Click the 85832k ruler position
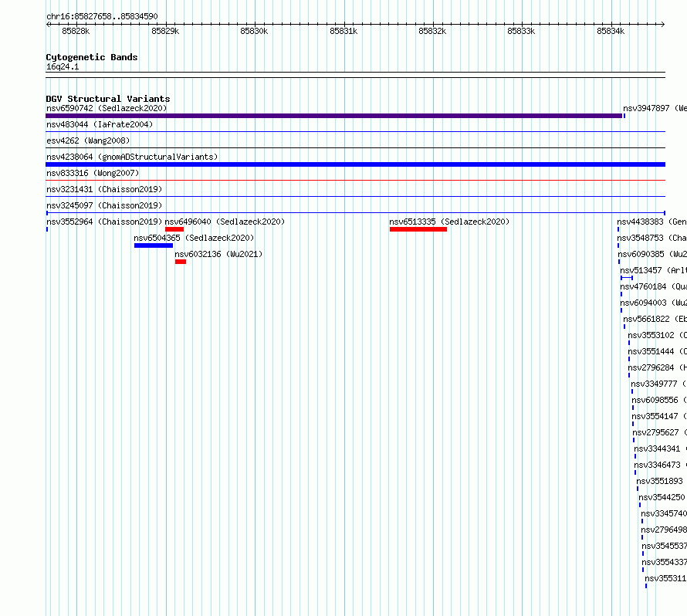687x616 pixels. click(x=432, y=31)
